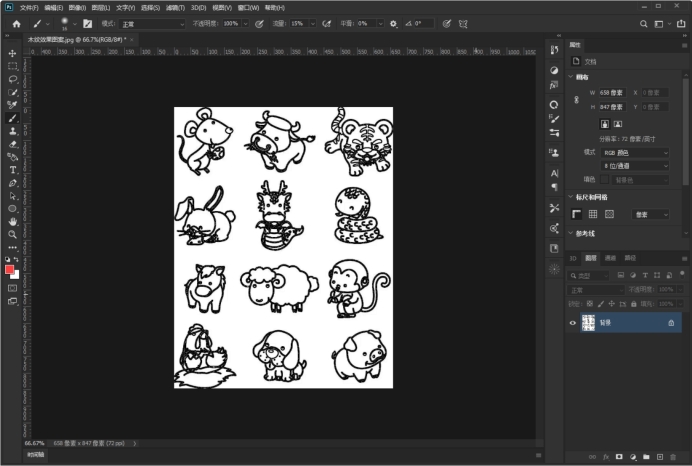Select the Lasso tool

click(x=12, y=79)
